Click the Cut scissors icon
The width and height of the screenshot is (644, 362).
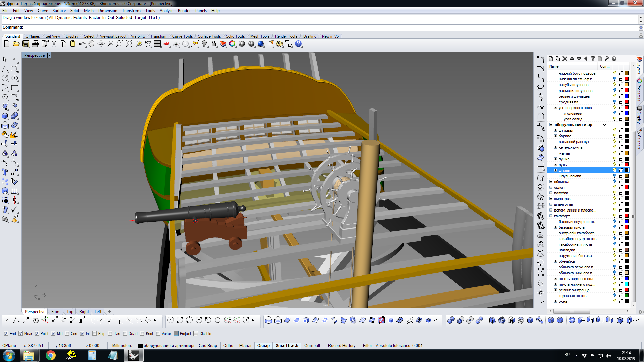coord(54,44)
